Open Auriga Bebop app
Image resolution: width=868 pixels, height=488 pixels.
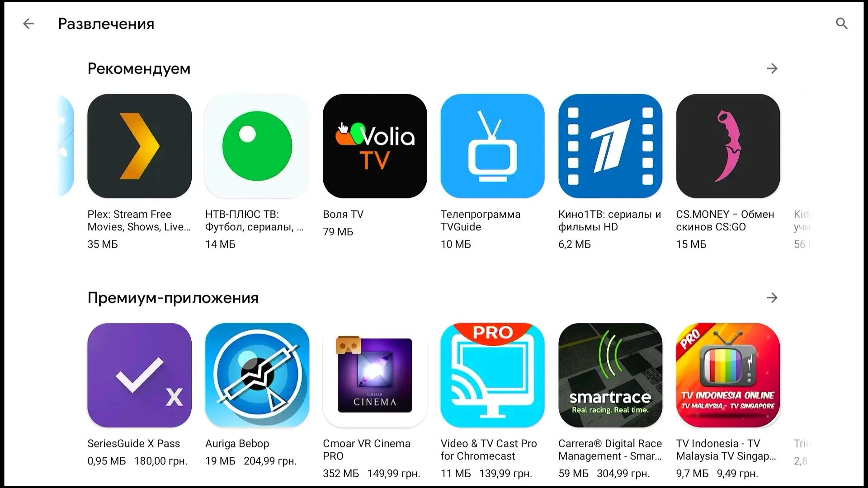(x=256, y=374)
